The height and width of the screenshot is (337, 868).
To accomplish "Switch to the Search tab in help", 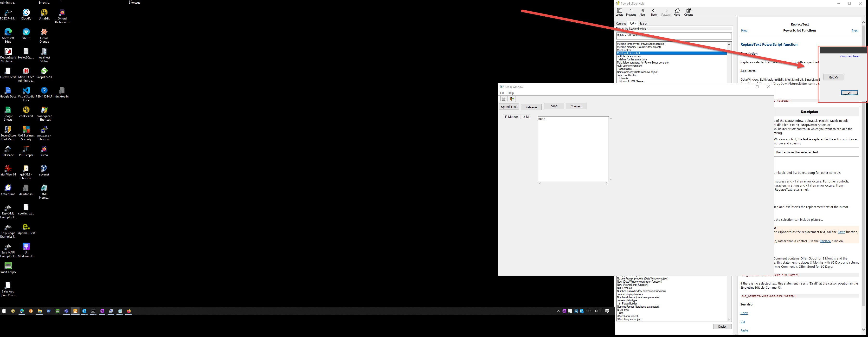I will 643,24.
